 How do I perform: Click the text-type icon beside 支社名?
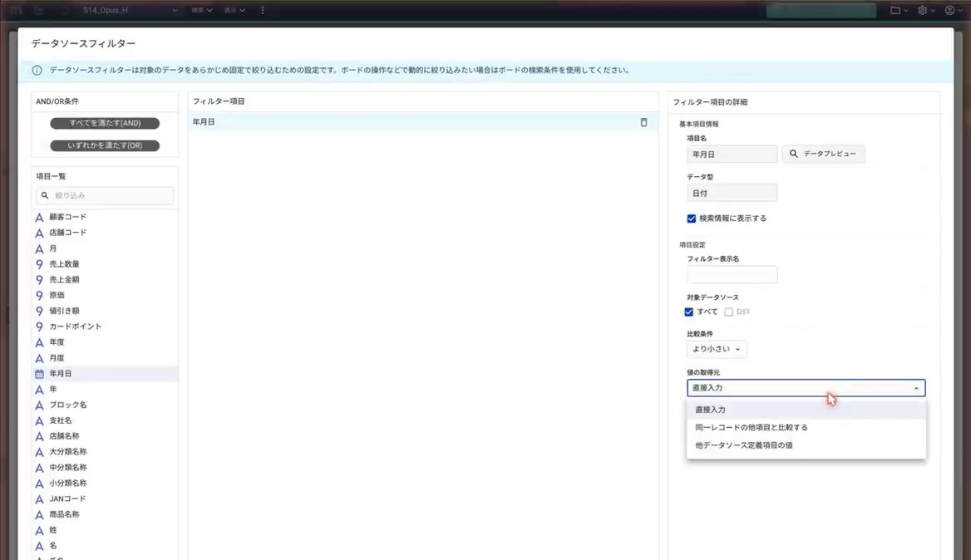[x=39, y=420]
